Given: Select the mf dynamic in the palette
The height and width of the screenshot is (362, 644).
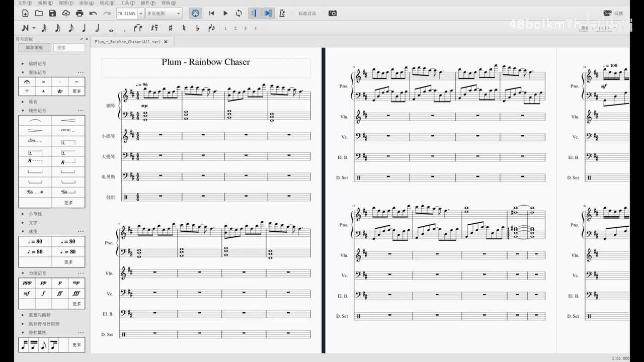Looking at the screenshot, I should coord(27,293).
